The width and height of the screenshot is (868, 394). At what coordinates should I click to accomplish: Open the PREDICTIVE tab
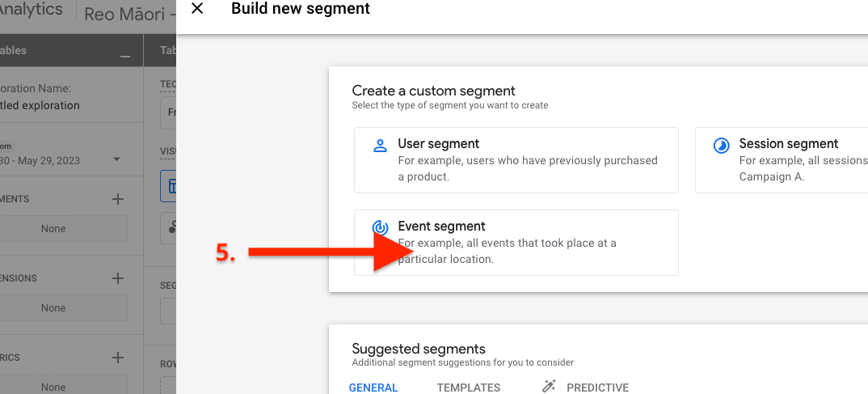click(597, 388)
